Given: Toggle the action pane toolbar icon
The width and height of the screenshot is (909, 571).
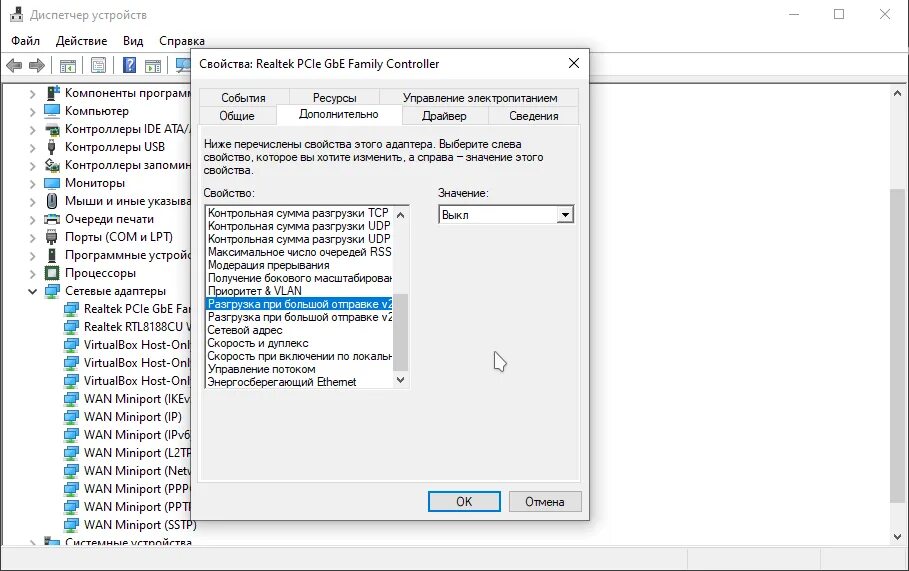Looking at the screenshot, I should (x=153, y=66).
